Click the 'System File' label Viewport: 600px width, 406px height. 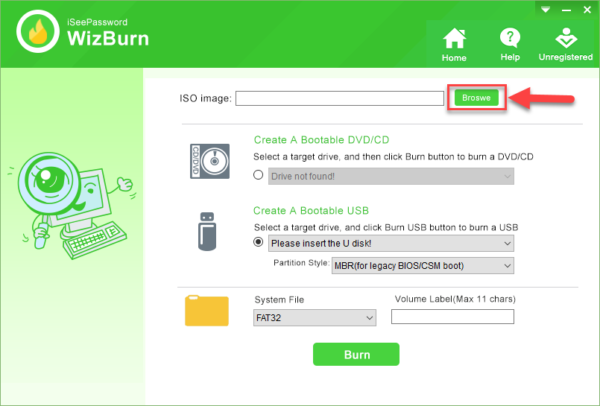[x=279, y=300]
